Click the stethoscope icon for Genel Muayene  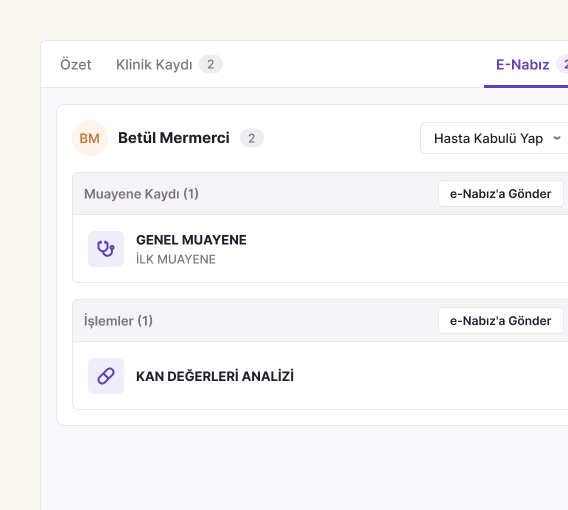pos(106,249)
